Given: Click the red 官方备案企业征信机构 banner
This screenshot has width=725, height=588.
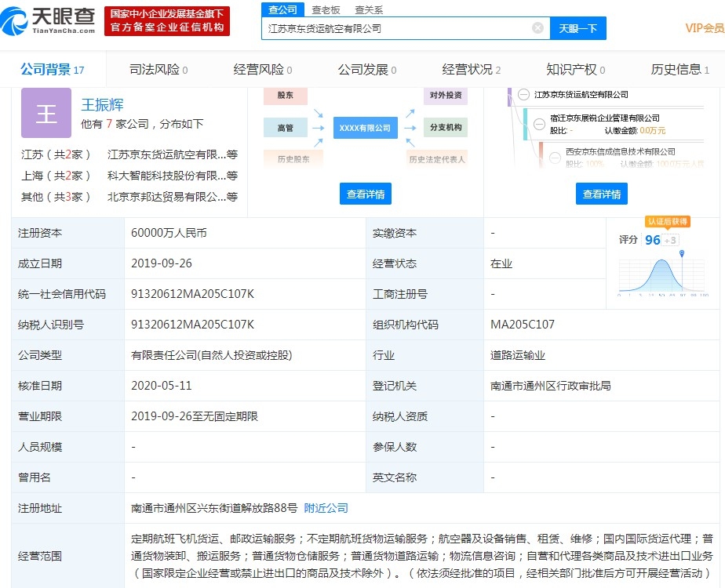Looking at the screenshot, I should coord(167,21).
